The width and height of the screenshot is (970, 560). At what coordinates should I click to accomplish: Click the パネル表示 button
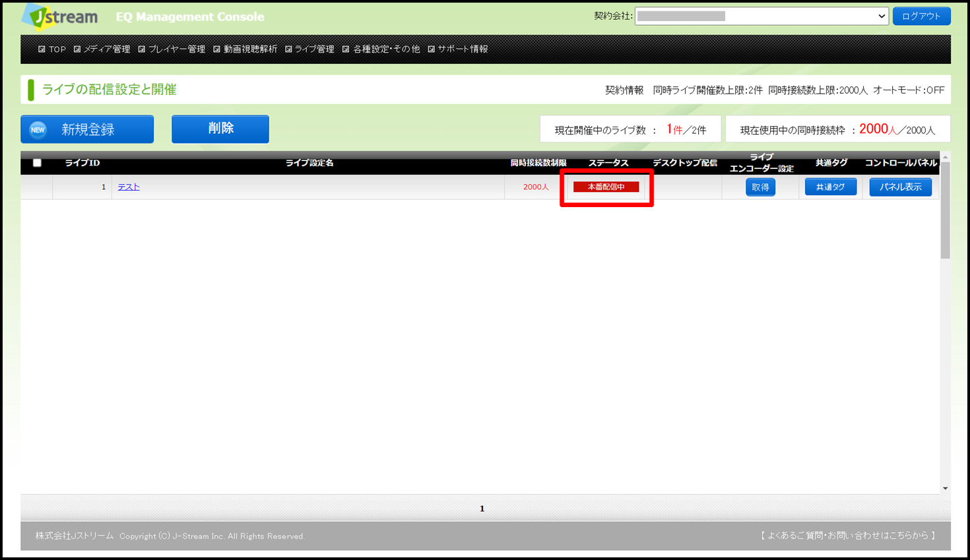[x=901, y=187]
